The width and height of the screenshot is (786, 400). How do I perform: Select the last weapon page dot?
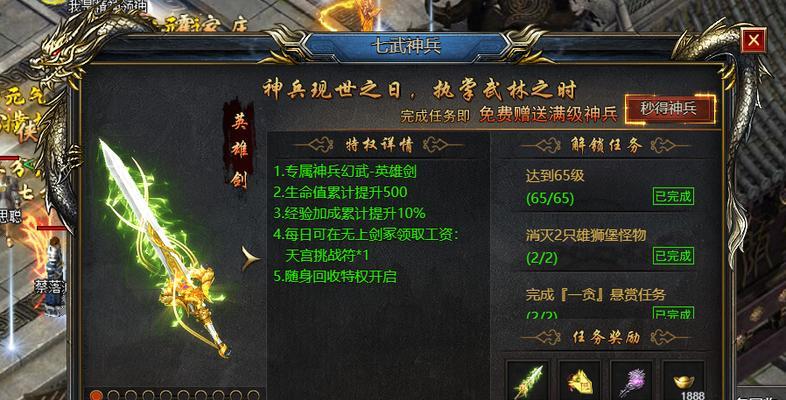point(253,395)
